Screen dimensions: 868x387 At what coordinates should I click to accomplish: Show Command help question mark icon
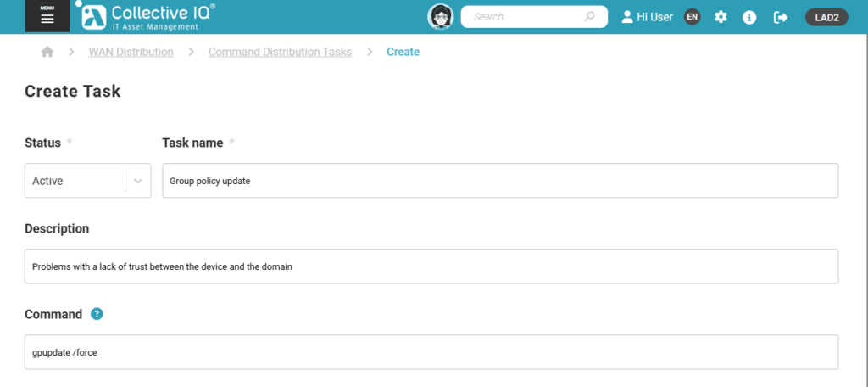(97, 314)
